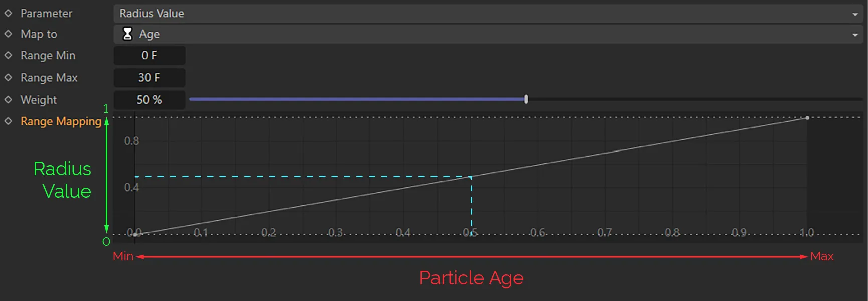The width and height of the screenshot is (868, 301).
Task: Toggle keyframe diamond next to Range Max
Action: [8, 77]
